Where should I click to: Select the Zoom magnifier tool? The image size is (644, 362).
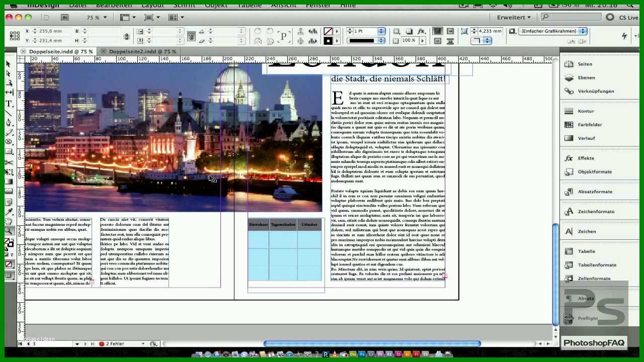click(x=9, y=231)
